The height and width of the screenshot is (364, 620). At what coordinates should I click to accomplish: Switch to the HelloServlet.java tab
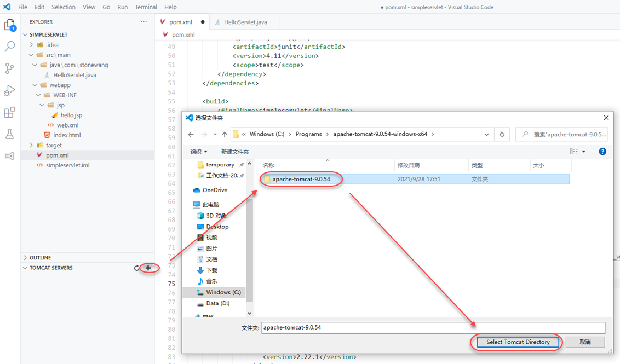(x=245, y=22)
